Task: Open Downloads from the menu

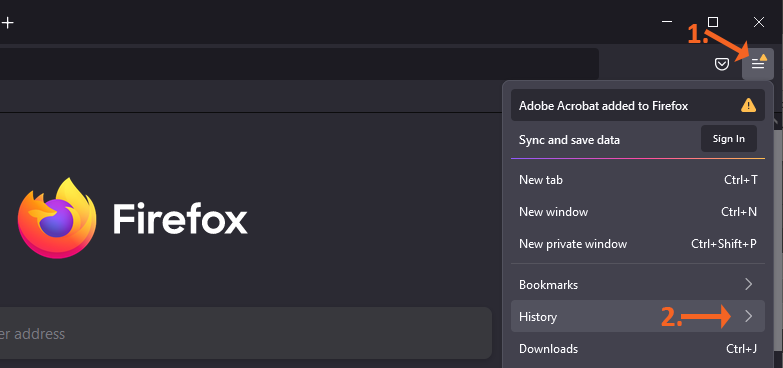Action: click(638, 349)
